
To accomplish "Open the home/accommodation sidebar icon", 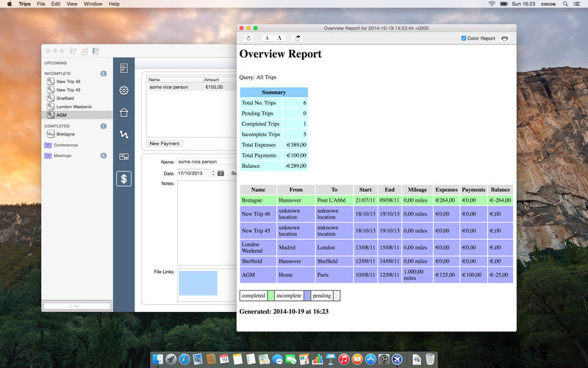I will (x=123, y=113).
